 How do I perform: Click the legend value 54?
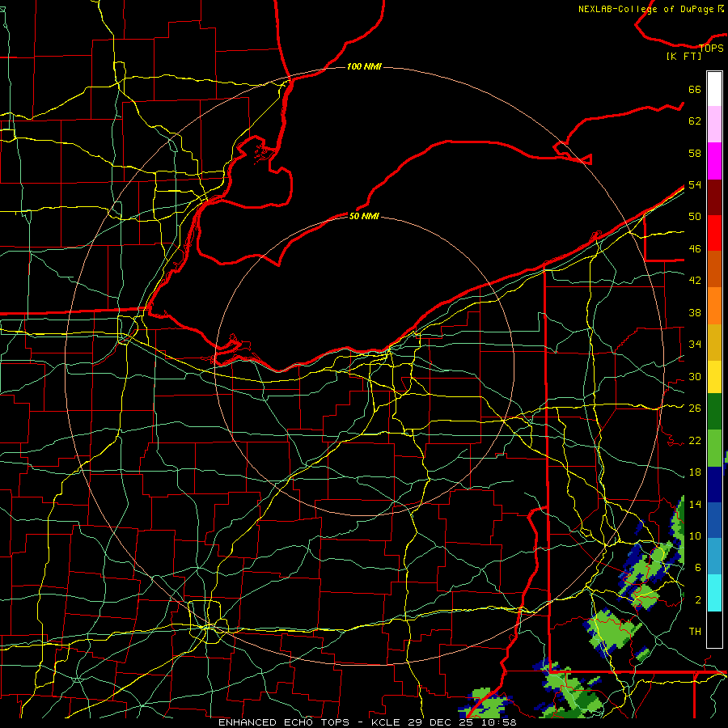[x=695, y=184]
